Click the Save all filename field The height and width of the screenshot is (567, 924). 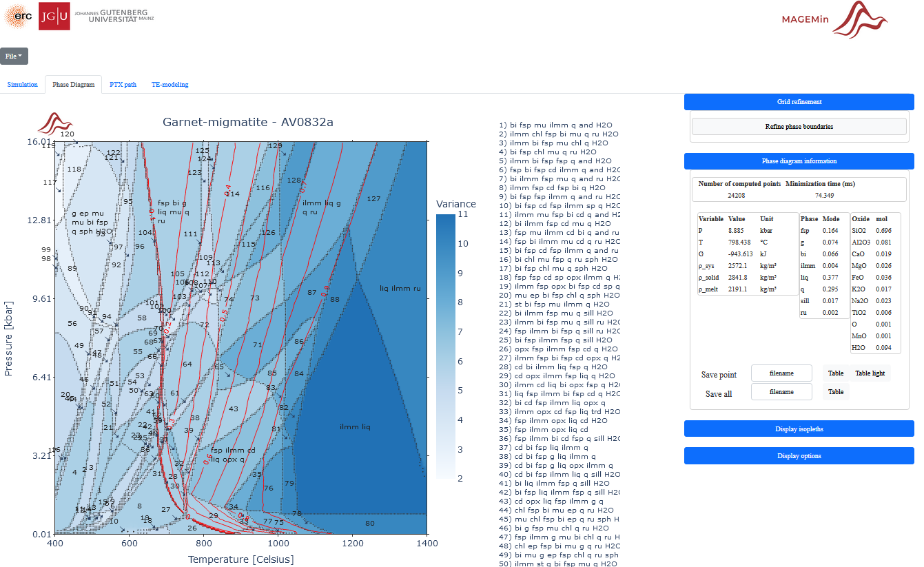pyautogui.click(x=781, y=392)
